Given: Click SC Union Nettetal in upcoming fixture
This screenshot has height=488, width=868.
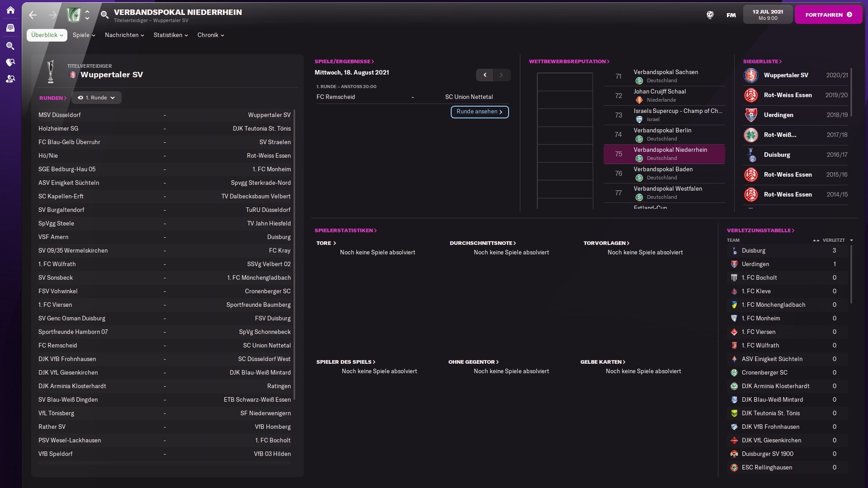Looking at the screenshot, I should (469, 97).
